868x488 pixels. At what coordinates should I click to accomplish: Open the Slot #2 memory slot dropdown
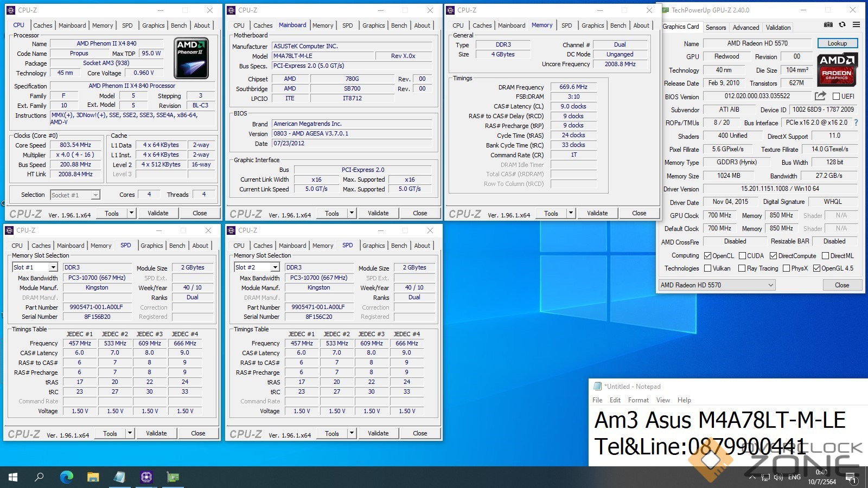click(x=275, y=267)
